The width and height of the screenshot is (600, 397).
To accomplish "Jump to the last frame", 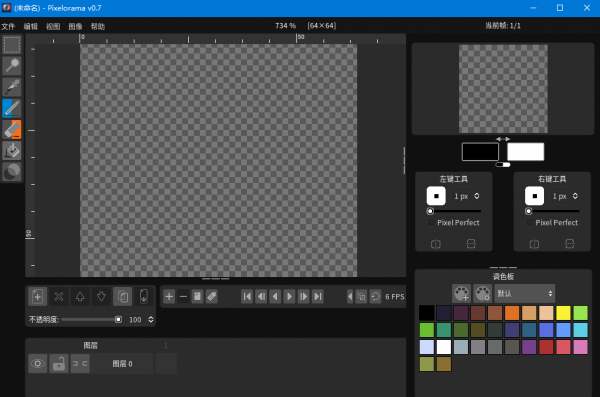I will pos(318,296).
